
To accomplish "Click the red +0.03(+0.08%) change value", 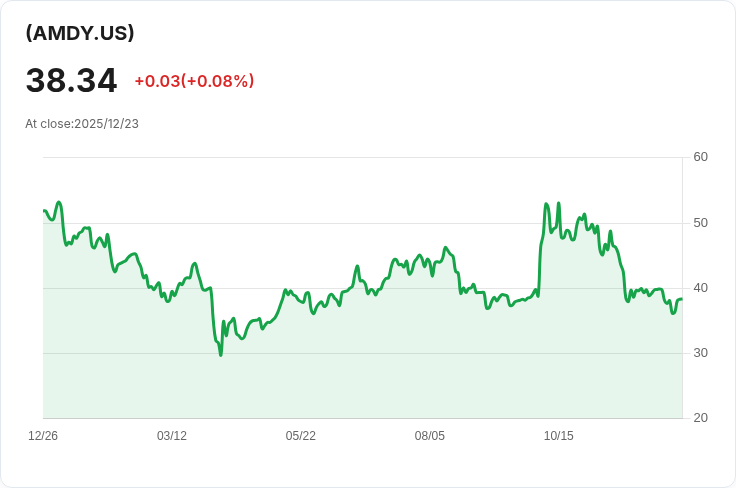I will click(194, 81).
